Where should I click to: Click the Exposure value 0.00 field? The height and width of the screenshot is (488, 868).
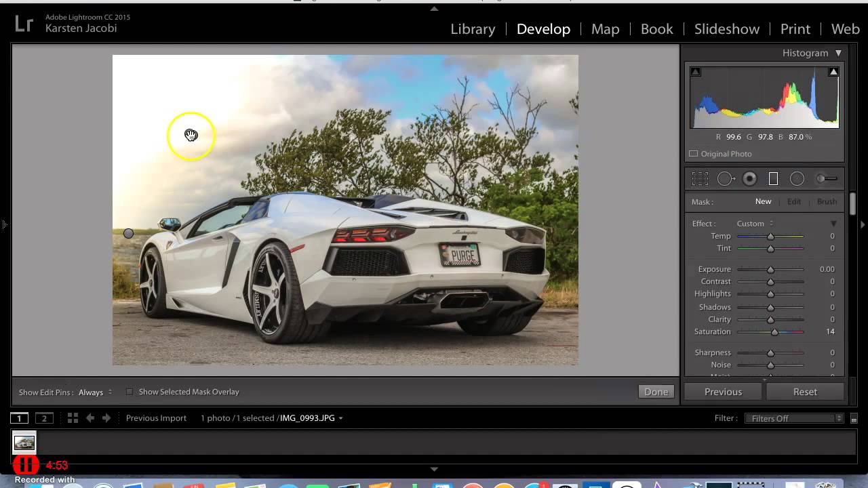(827, 269)
